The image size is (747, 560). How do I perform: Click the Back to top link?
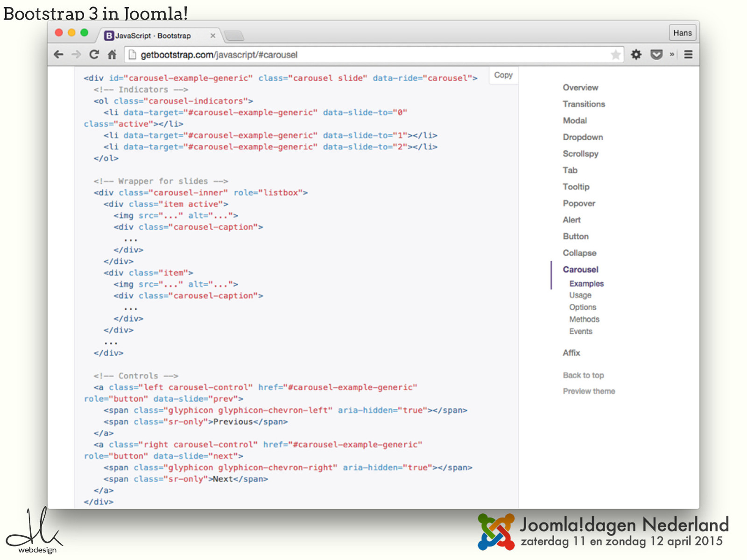pyautogui.click(x=583, y=375)
